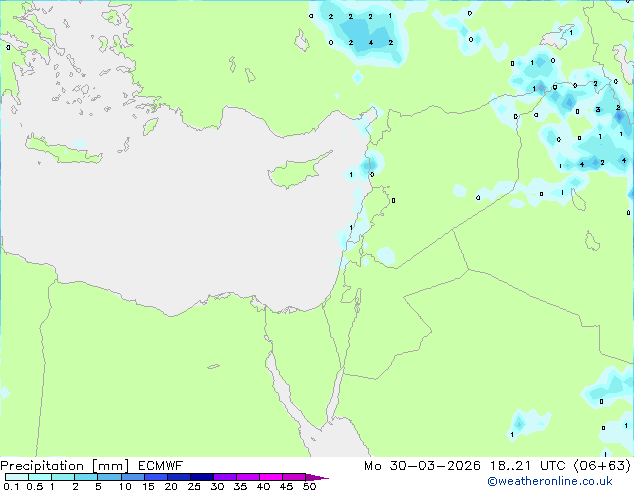Viewport: 634px width, 490px height.
Task: Click the '18..21 UTC' time label
Action: (528, 466)
